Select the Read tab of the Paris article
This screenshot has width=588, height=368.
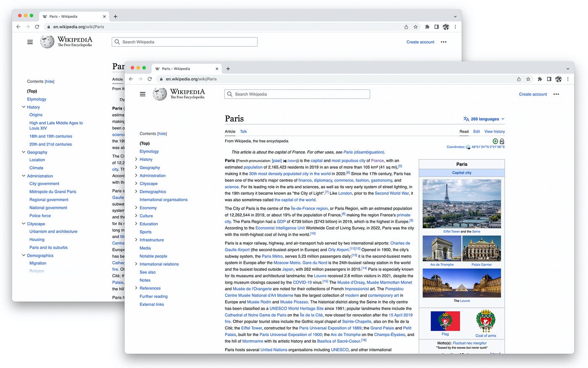pos(464,131)
